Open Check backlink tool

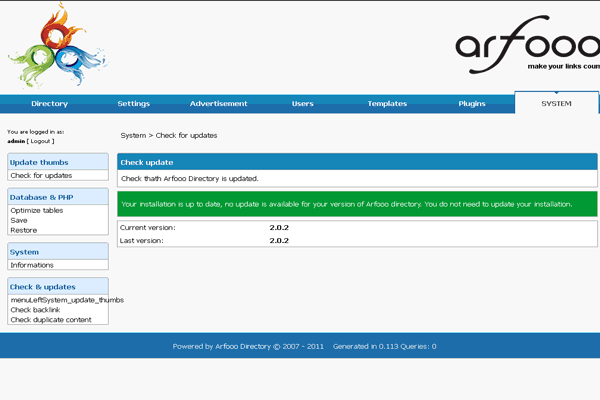(x=35, y=310)
